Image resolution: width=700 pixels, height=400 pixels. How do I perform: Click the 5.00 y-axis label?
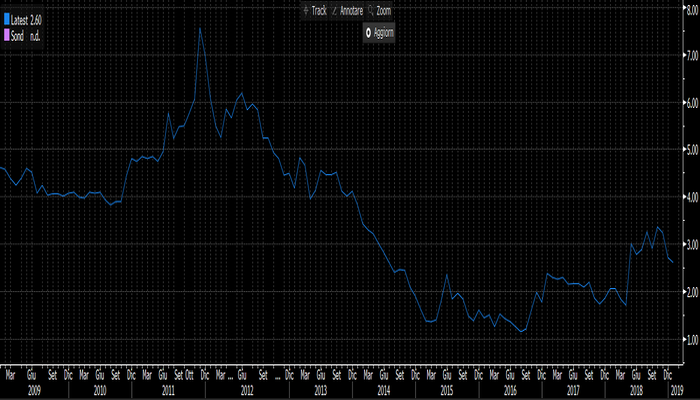690,150
